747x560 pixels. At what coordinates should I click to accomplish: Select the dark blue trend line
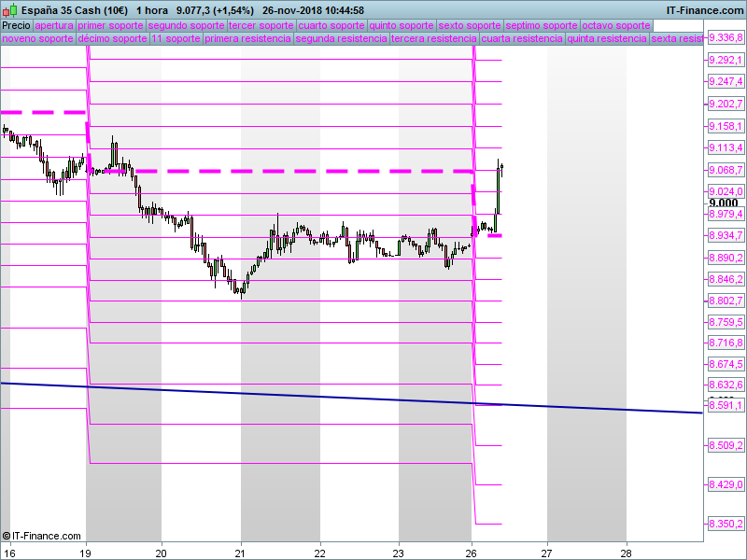coord(352,399)
